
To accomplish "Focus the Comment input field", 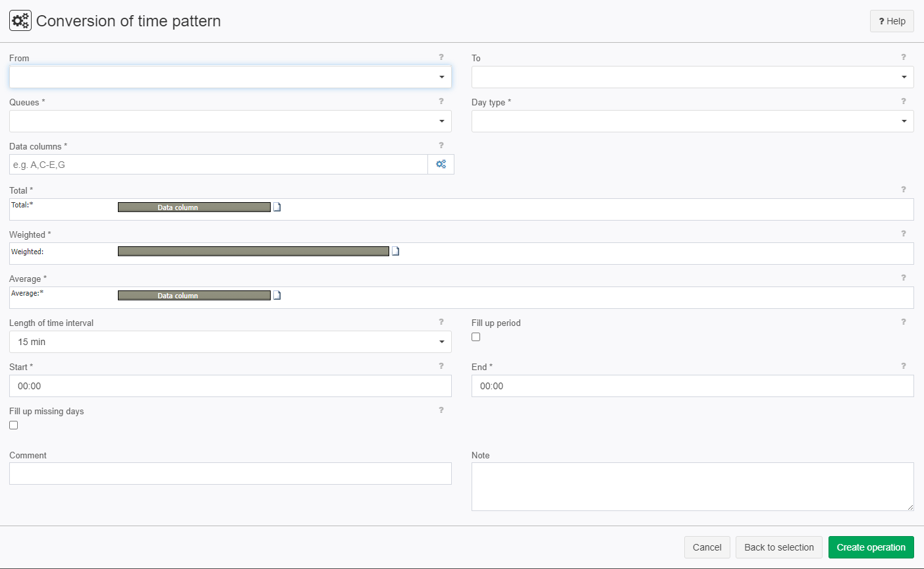I will click(231, 474).
